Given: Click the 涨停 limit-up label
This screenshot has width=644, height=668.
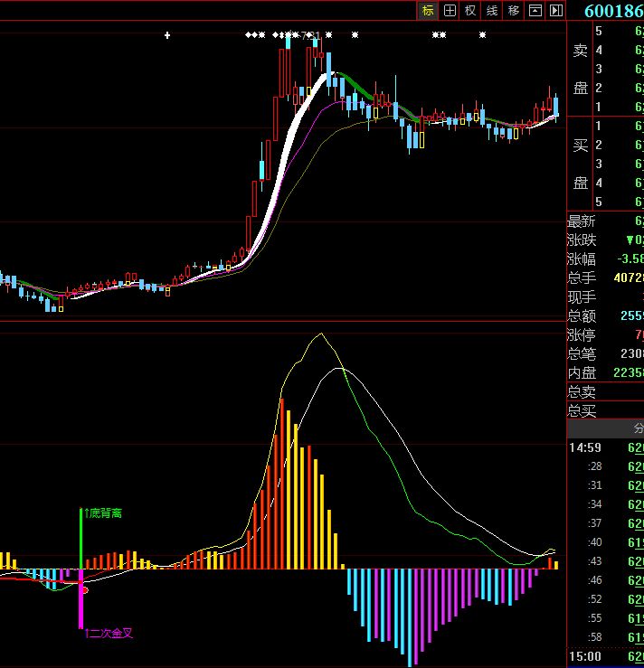Looking at the screenshot, I should tap(582, 334).
